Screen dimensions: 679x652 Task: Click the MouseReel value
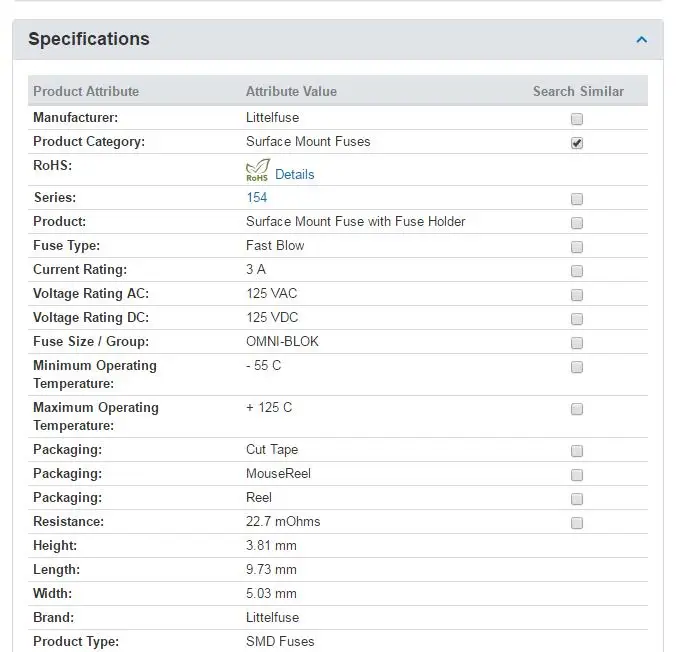pos(278,474)
